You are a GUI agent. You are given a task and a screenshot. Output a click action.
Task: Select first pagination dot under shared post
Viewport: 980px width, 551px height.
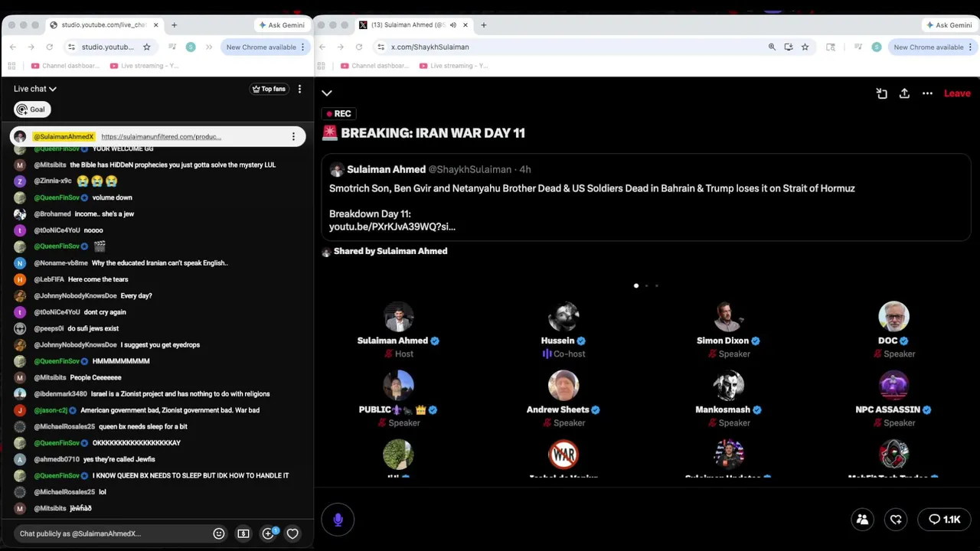click(x=636, y=285)
